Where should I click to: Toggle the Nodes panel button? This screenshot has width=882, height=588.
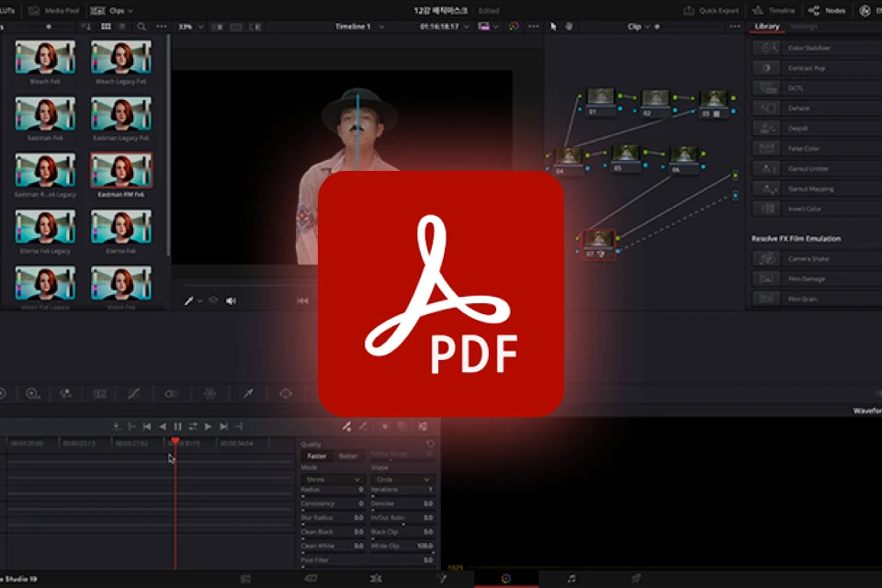tap(827, 10)
